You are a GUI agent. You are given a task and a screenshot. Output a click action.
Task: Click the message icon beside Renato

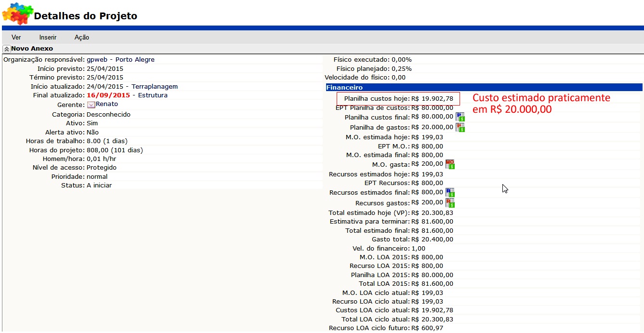[x=91, y=105]
